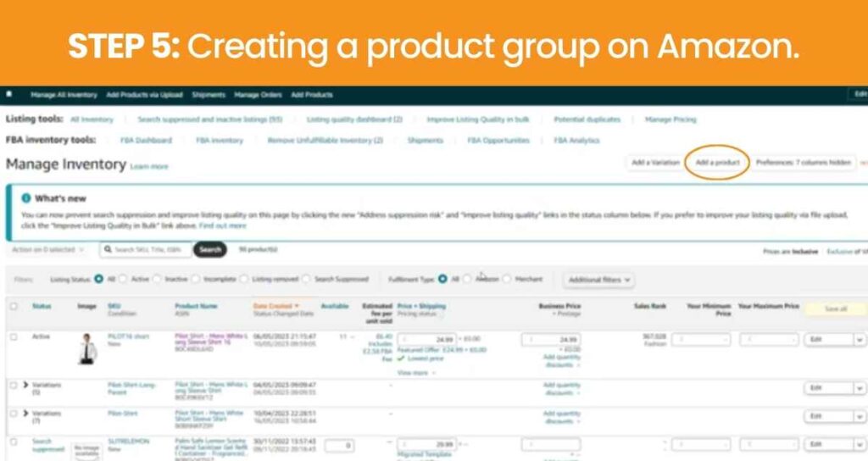Open Add Products in top menu bar
The width and height of the screenshot is (868, 461).
click(312, 95)
